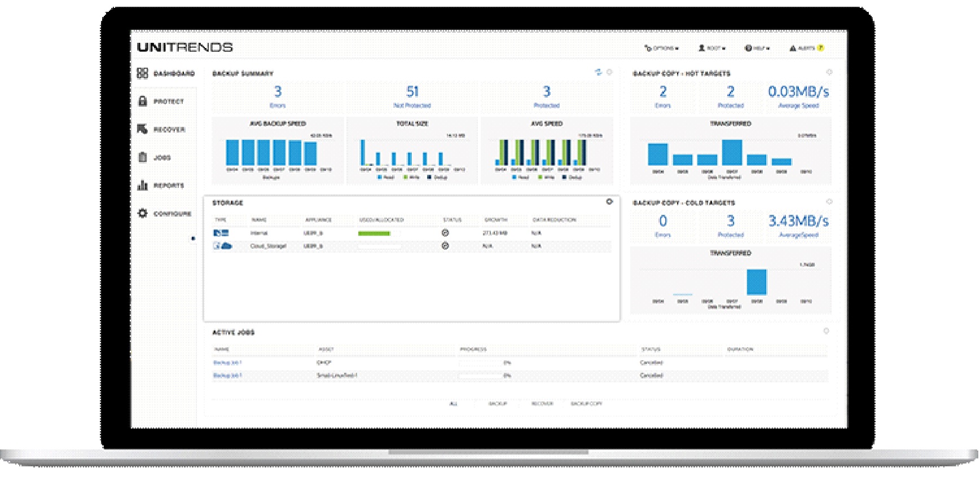Viewport: 980px width, 481px height.
Task: Open the Jobs section in the sidebar
Action: coord(154,158)
